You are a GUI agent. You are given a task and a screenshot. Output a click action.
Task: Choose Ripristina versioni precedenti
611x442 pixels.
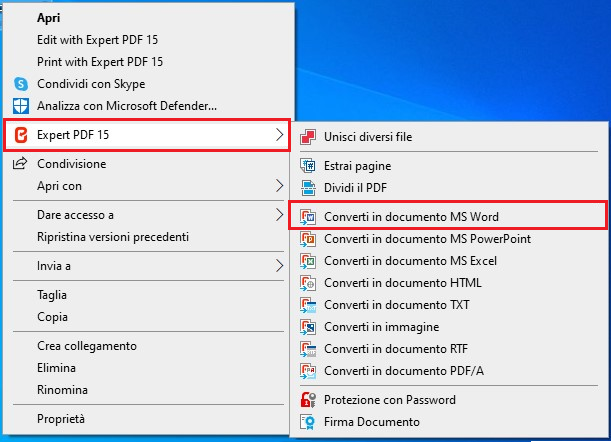[148, 237]
